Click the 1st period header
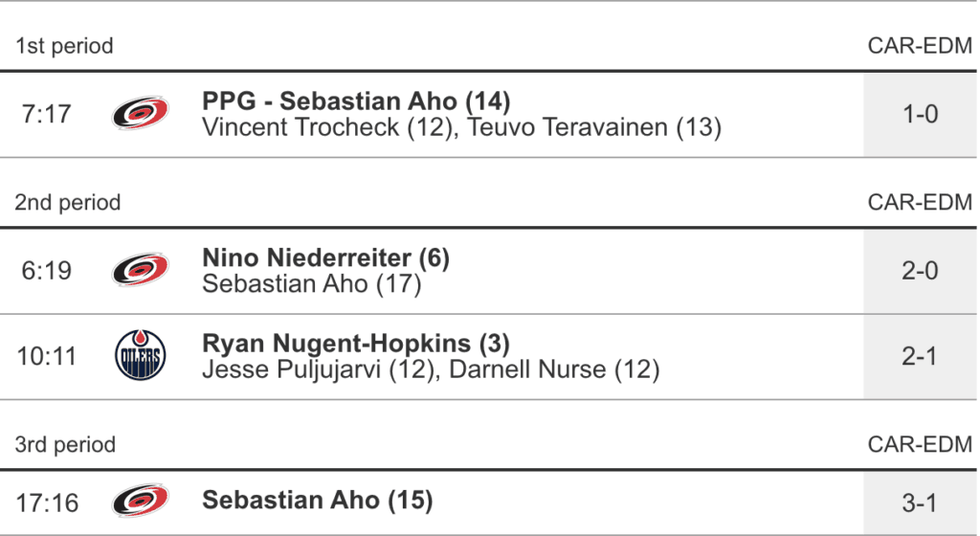980x536 pixels. (64, 46)
